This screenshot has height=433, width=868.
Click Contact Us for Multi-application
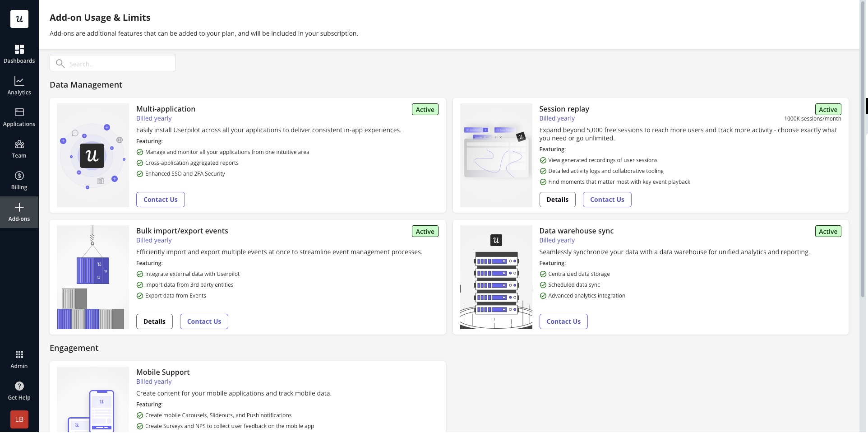[x=161, y=200]
